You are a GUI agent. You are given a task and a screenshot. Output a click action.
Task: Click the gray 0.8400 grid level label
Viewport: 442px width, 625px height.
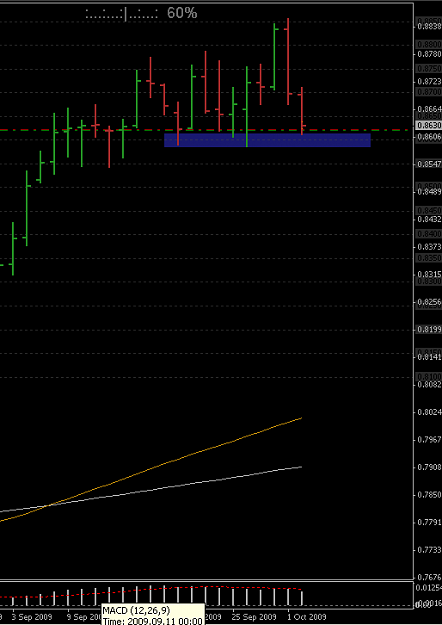tap(429, 234)
